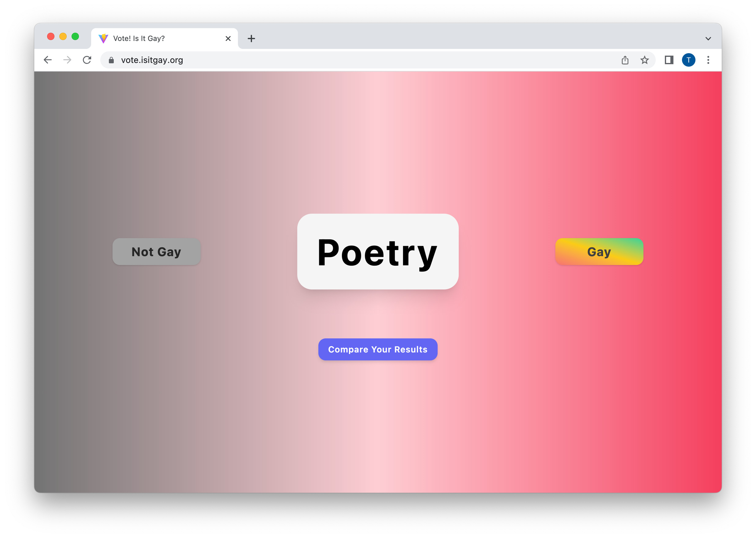The height and width of the screenshot is (538, 756).
Task: Open Chrome three-dot menu
Action: [x=708, y=60]
